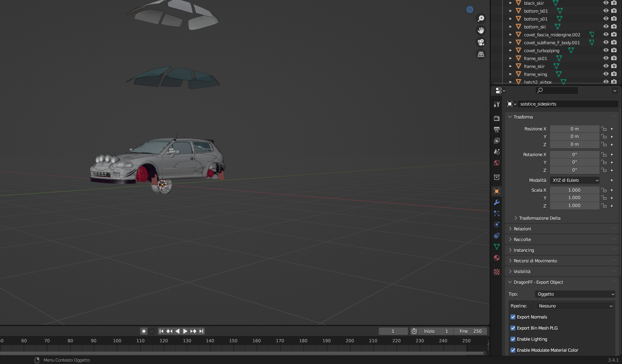Open the Object Data mesh properties tab

pos(497,247)
